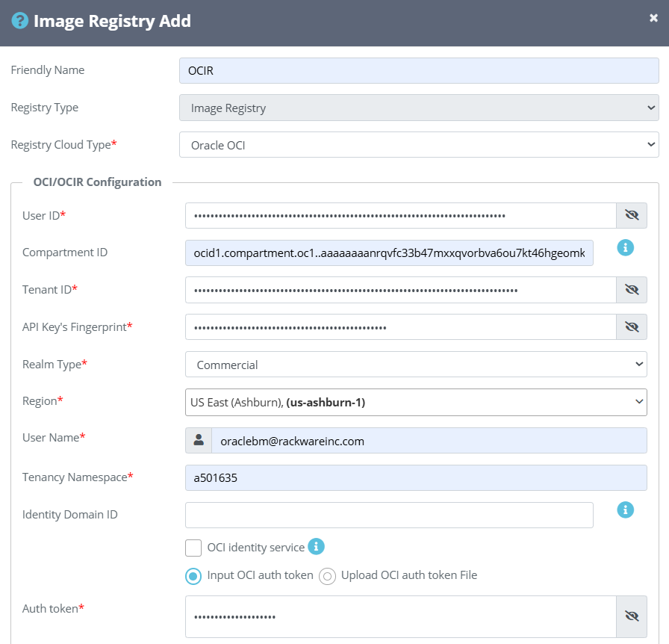Screen dimensions: 669x644
Task: Select Upload OCI auth token File option
Action: tap(327, 576)
